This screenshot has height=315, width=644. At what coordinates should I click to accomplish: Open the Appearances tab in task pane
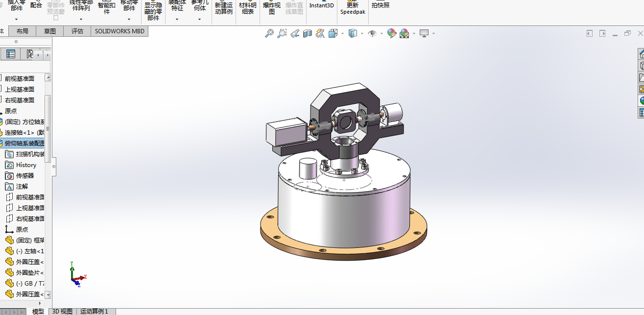pyautogui.click(x=641, y=101)
